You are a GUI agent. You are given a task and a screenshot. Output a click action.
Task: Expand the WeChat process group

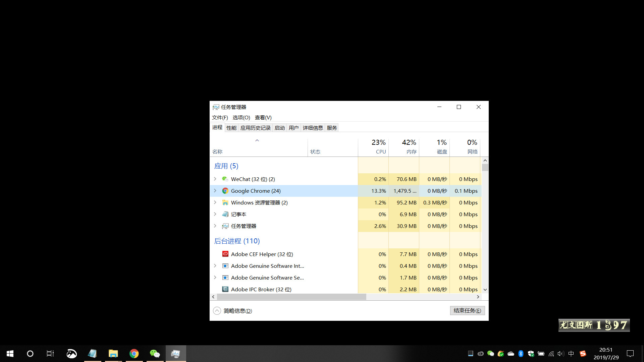click(215, 179)
